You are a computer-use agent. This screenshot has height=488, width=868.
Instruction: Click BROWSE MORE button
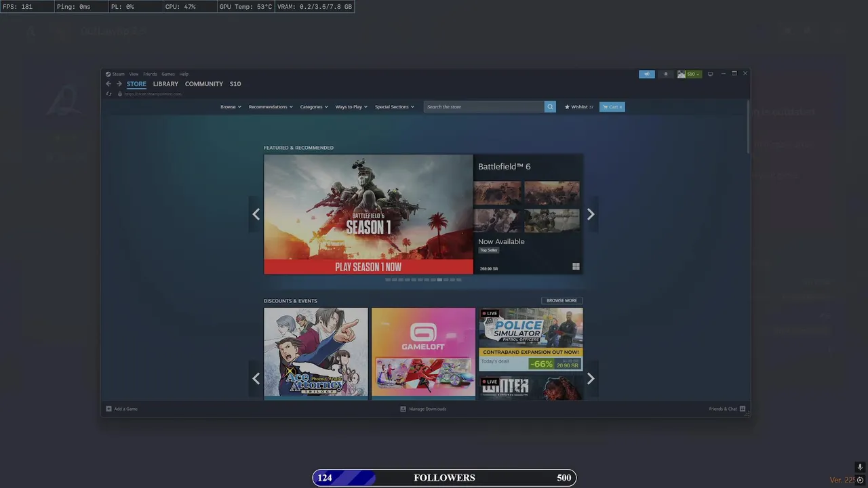click(561, 300)
